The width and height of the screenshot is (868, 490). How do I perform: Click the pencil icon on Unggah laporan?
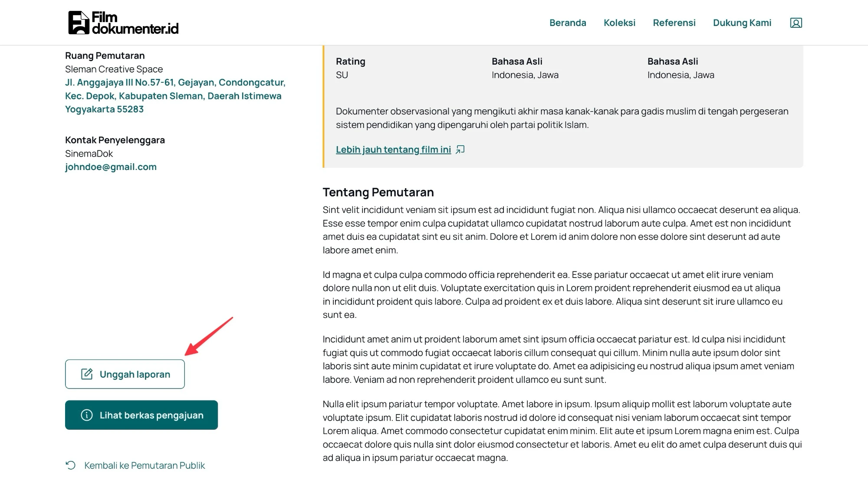(87, 374)
